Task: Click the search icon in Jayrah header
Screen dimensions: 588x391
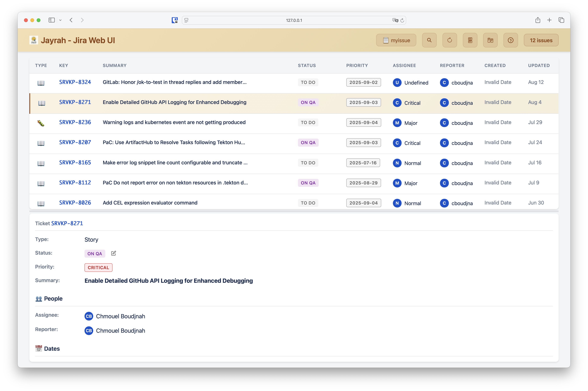Action: (429, 40)
